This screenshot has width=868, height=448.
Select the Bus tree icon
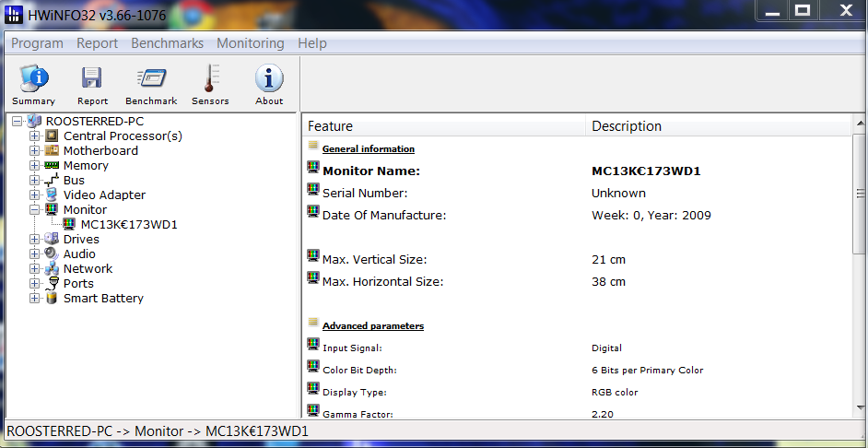pyautogui.click(x=52, y=180)
